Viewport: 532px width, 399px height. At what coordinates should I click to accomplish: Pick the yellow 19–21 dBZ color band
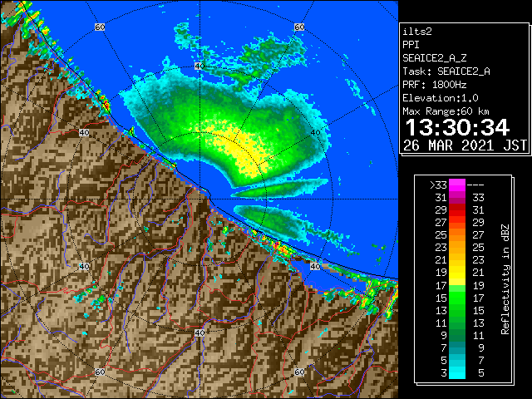coord(457,273)
